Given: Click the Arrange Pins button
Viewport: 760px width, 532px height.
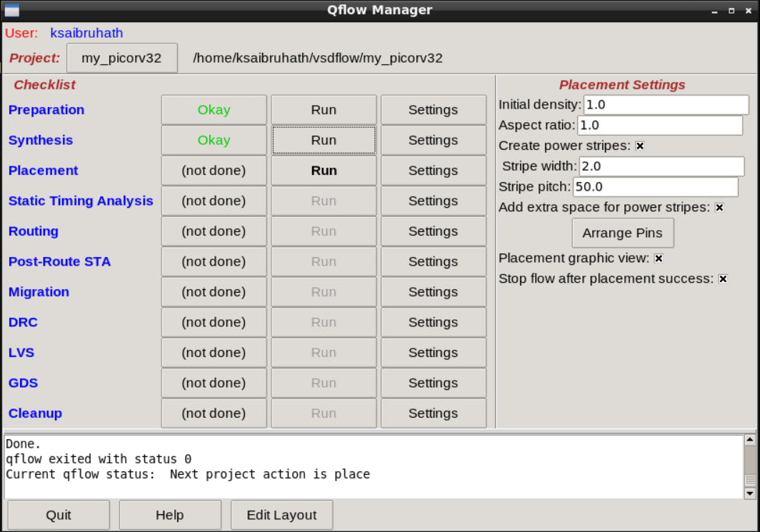Looking at the screenshot, I should point(622,233).
